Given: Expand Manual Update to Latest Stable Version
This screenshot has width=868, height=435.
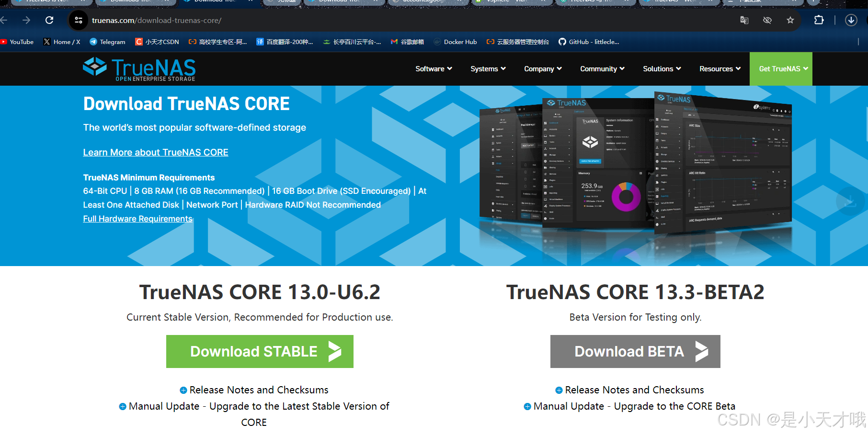Looking at the screenshot, I should point(254,414).
